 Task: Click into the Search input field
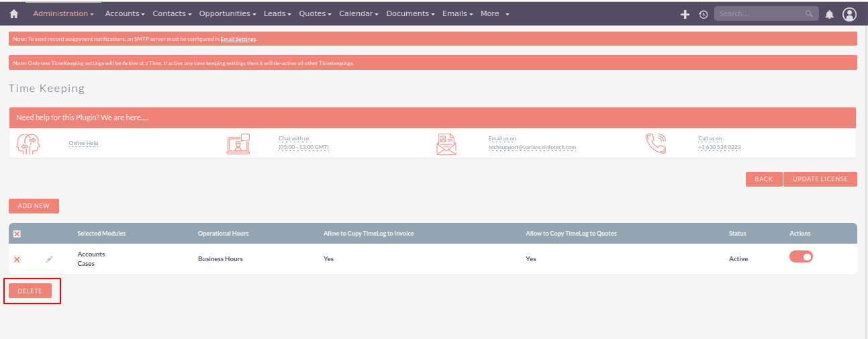pyautogui.click(x=759, y=13)
